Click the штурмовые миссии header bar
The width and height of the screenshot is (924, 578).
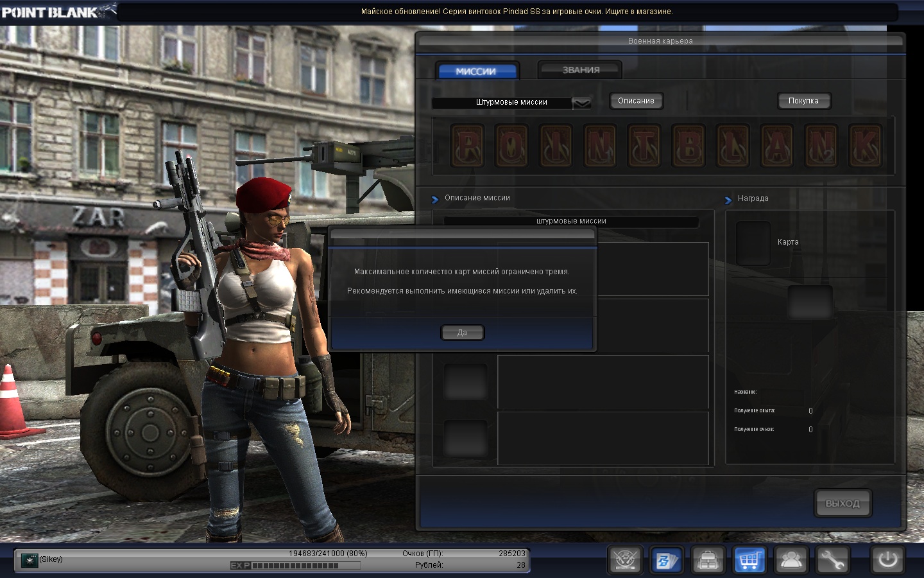(571, 221)
